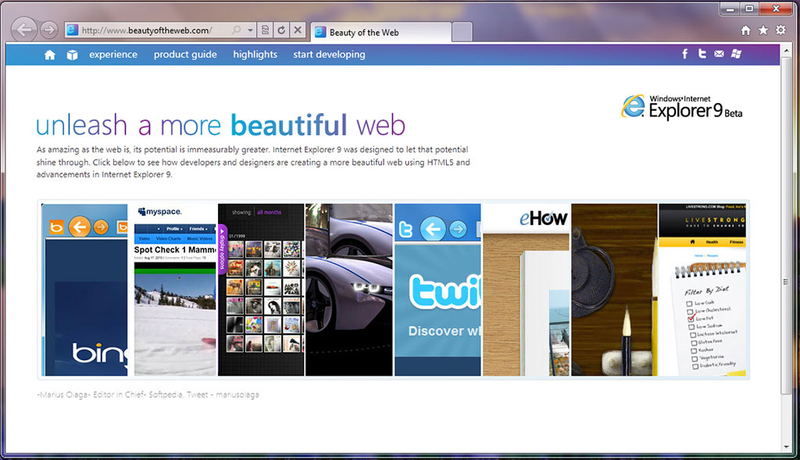Click the email envelope icon in header
Image resolution: width=800 pixels, height=460 pixels.
(x=719, y=54)
